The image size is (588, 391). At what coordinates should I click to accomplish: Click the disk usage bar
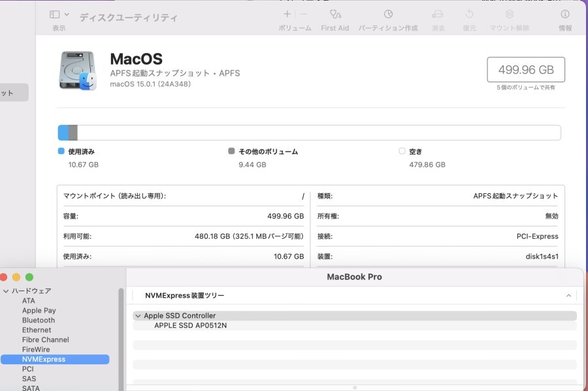(x=310, y=133)
